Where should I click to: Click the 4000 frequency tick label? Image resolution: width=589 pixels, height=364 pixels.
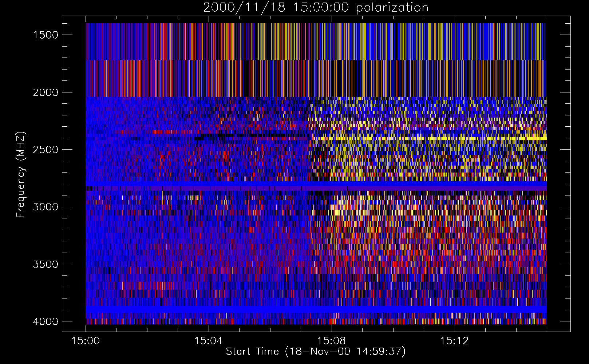click(46, 321)
